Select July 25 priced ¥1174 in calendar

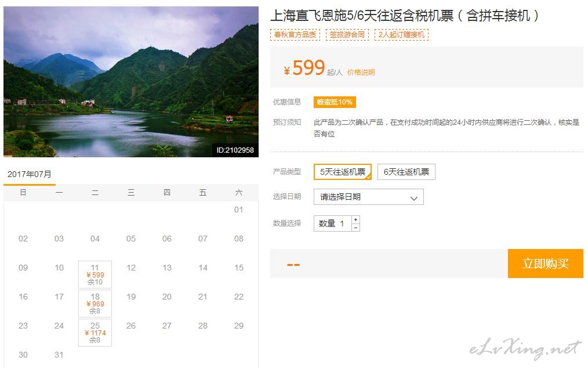pyautogui.click(x=95, y=333)
